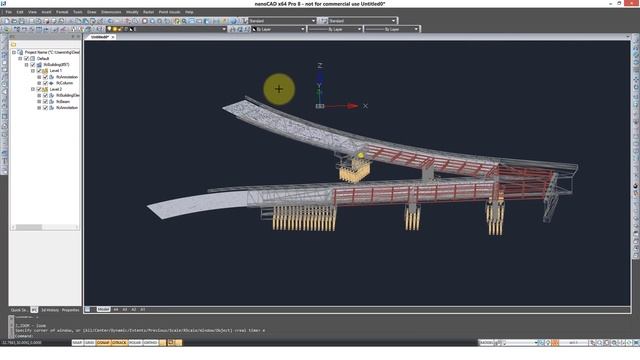This screenshot has height=360, width=640.
Task: Open the By Layer lineweight dropdown
Action: [416, 29]
